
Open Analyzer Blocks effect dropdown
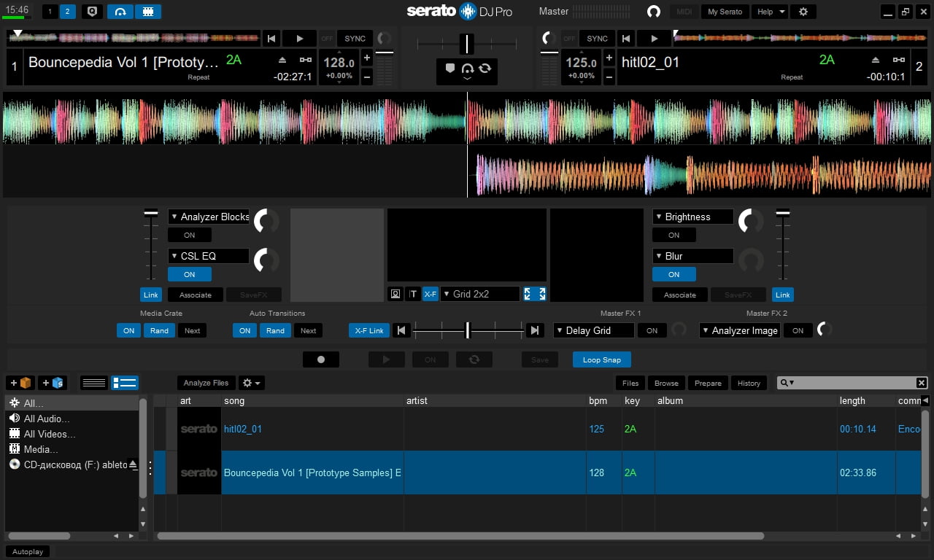click(209, 217)
